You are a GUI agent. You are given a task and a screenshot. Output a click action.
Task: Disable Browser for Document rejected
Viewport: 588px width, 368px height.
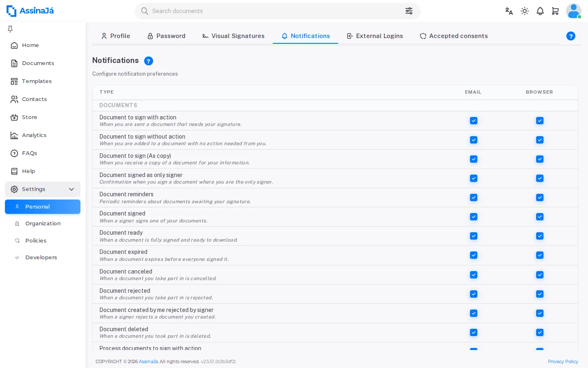click(540, 294)
